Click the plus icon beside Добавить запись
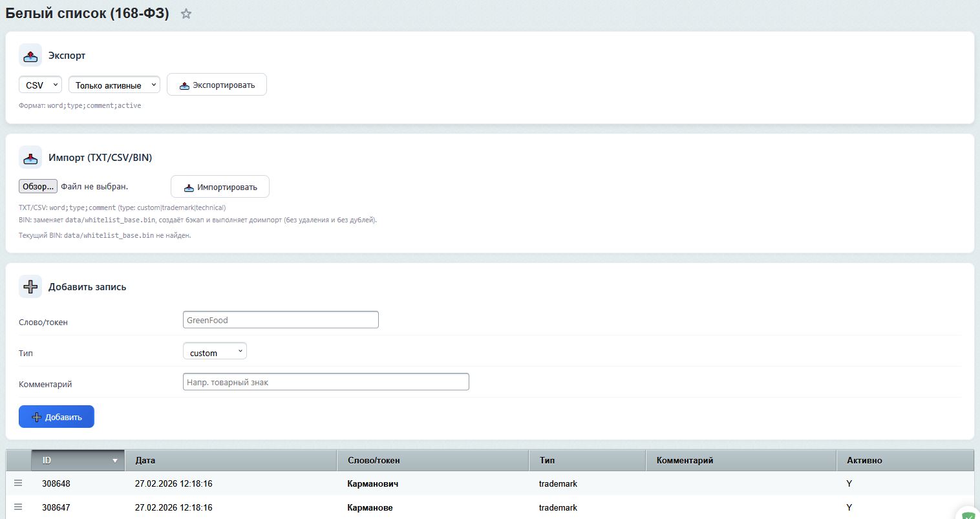This screenshot has width=980, height=519. click(30, 286)
